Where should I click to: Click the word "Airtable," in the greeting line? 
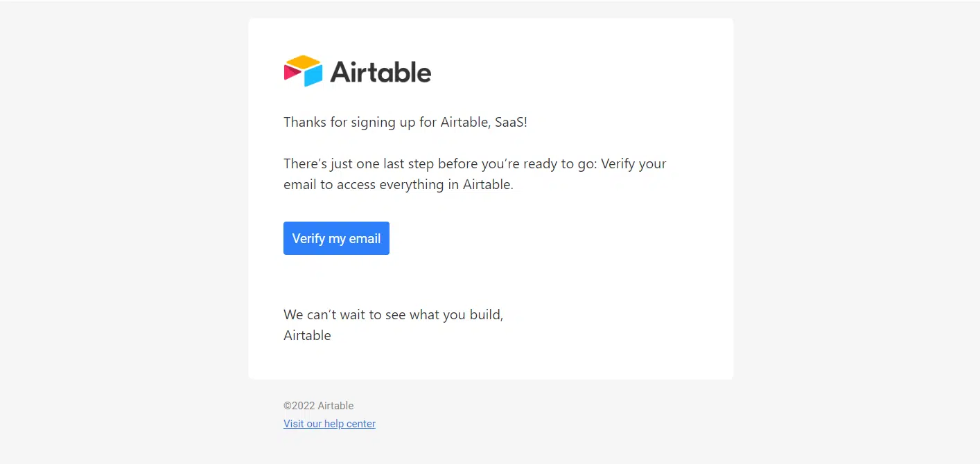click(466, 123)
